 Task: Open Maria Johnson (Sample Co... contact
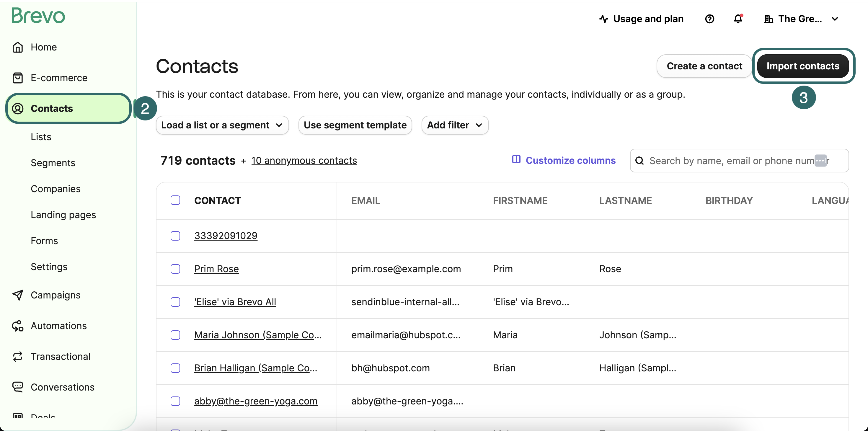[x=258, y=335]
